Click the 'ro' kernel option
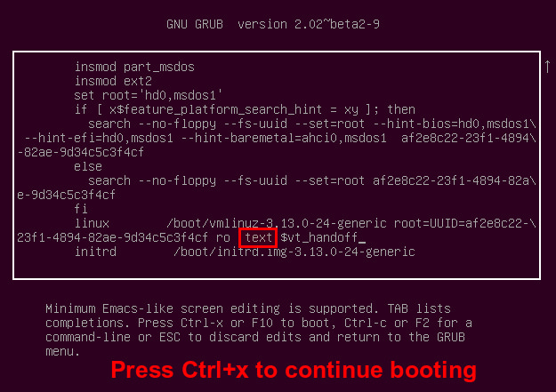This screenshot has height=392, width=556. pos(223,238)
